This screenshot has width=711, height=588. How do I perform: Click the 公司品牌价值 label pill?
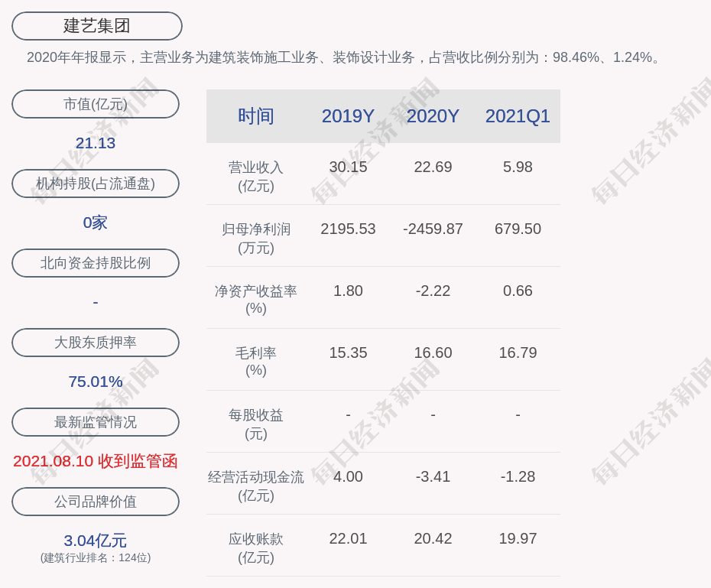click(x=96, y=502)
